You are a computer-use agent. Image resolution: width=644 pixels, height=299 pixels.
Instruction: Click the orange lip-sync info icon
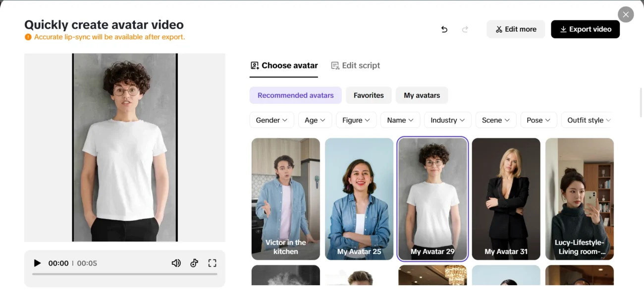point(28,37)
